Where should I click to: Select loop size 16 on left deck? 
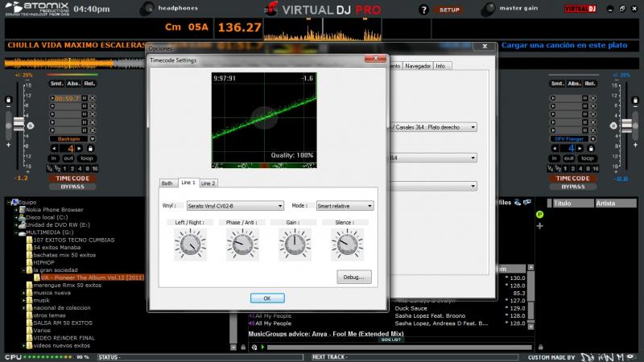pyautogui.click(x=95, y=168)
